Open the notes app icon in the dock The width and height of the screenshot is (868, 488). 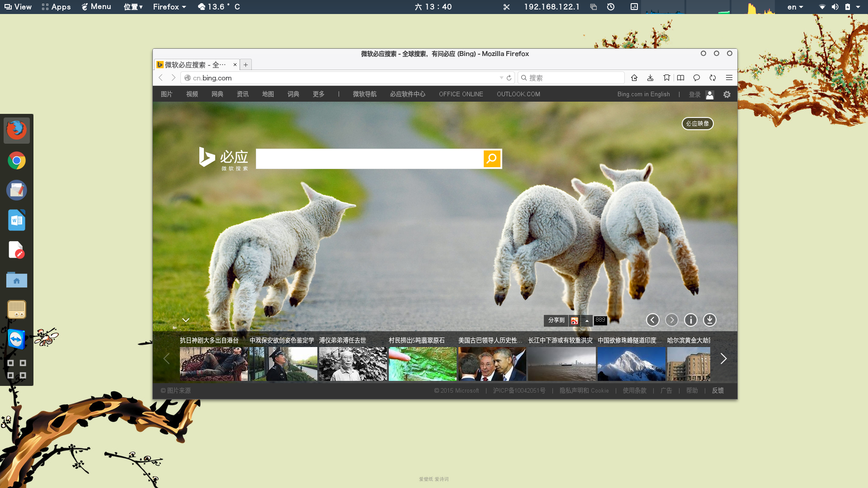[x=17, y=190]
